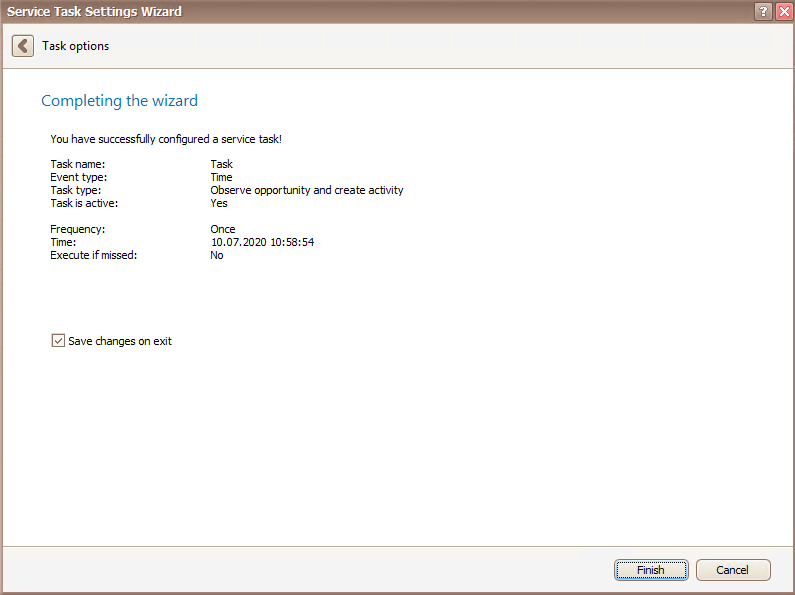Click the Event type value 'Time'
Viewport: 795px width, 595px height.
pos(222,177)
